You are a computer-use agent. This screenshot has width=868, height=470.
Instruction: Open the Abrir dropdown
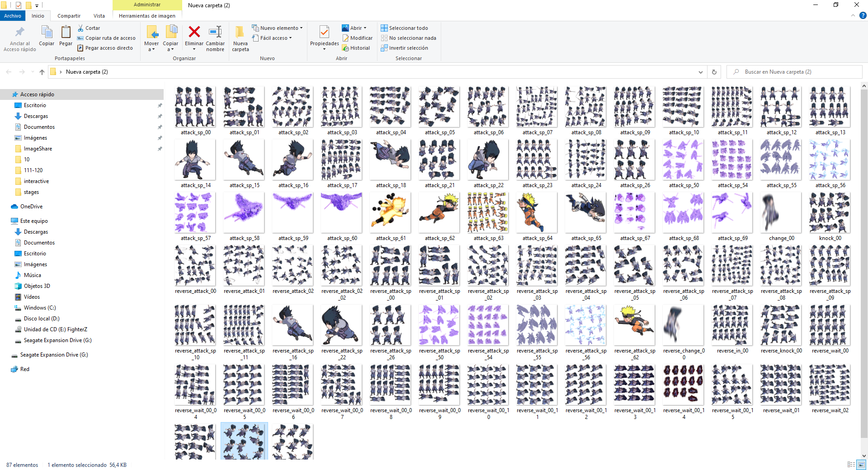point(365,28)
